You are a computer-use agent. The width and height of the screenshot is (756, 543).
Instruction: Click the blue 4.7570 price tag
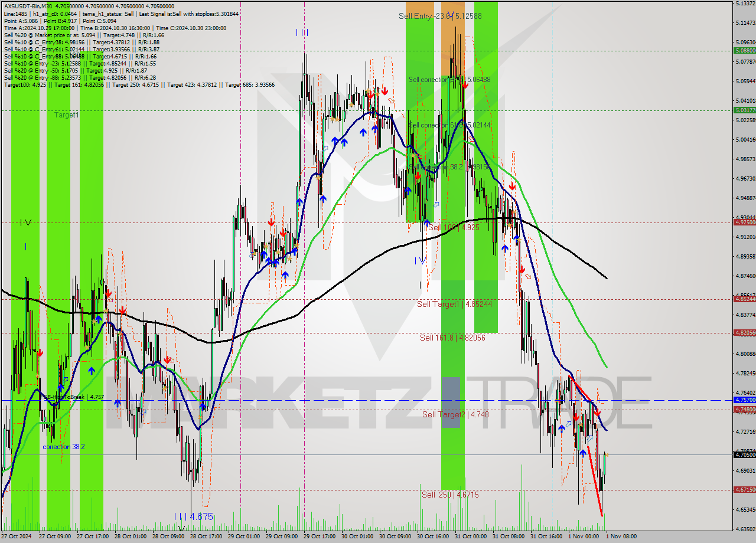(x=744, y=400)
